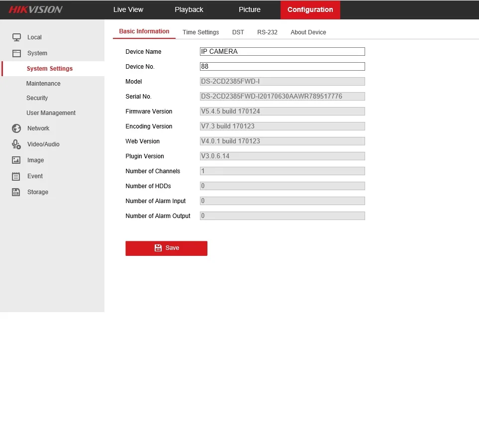Click the Plugin Version V3.0.6.14 field
The image size is (479, 448).
[x=282, y=156]
